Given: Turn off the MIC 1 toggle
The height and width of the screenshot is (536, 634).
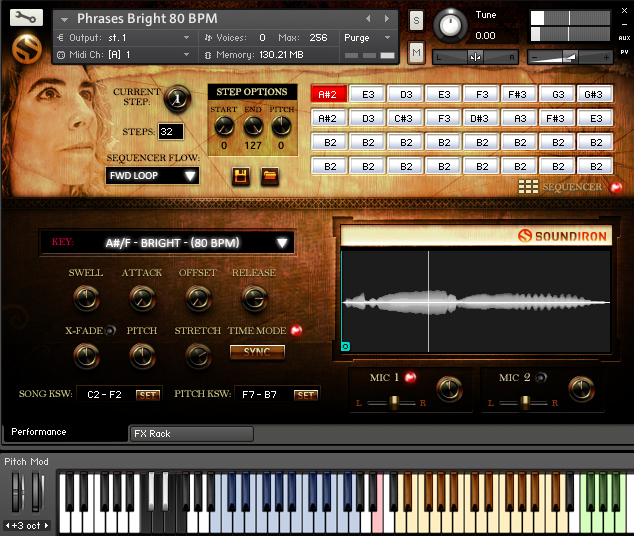Looking at the screenshot, I should (410, 377).
